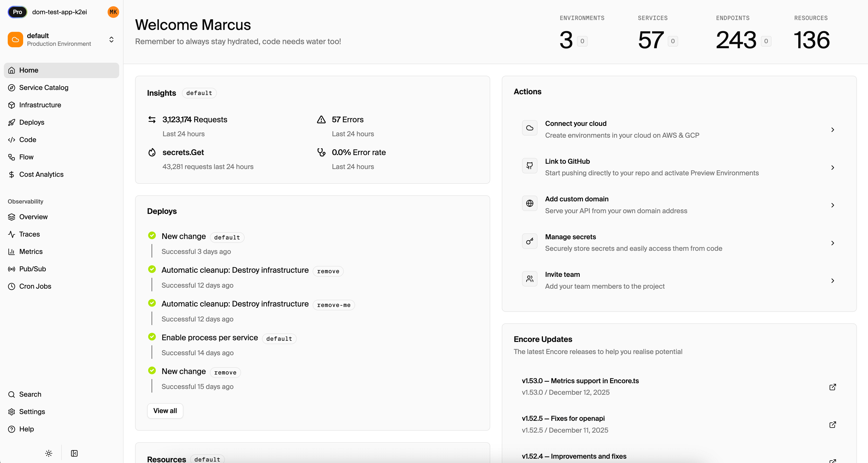Open the v1.52.5 Fixes for openapi link
The width and height of the screenshot is (868, 463).
pos(563,418)
